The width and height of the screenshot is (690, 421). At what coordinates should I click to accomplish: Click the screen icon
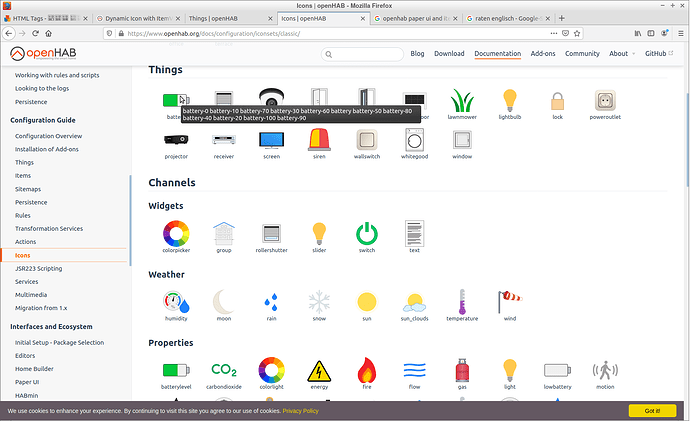pyautogui.click(x=272, y=140)
